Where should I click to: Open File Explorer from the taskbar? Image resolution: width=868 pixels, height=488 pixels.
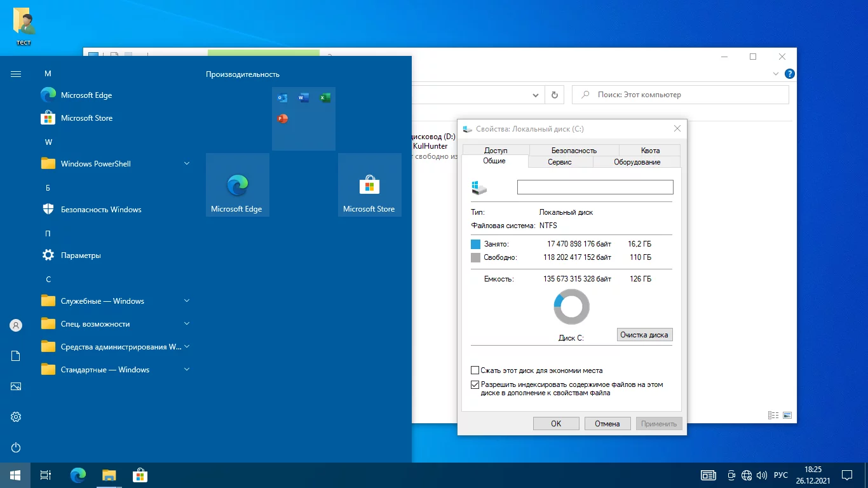click(109, 475)
